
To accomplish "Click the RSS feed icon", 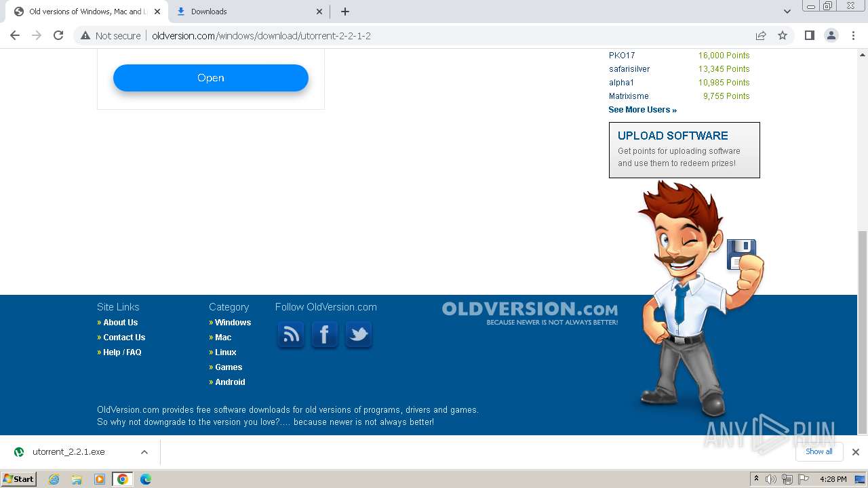I will (291, 334).
